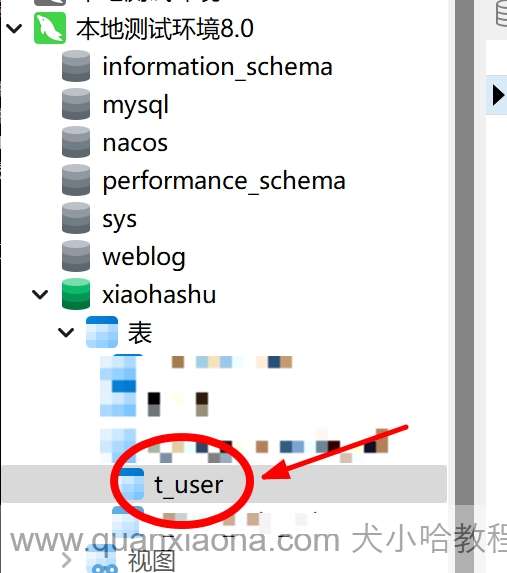Collapse the 本地测试环境8.0 connection node

14,29
